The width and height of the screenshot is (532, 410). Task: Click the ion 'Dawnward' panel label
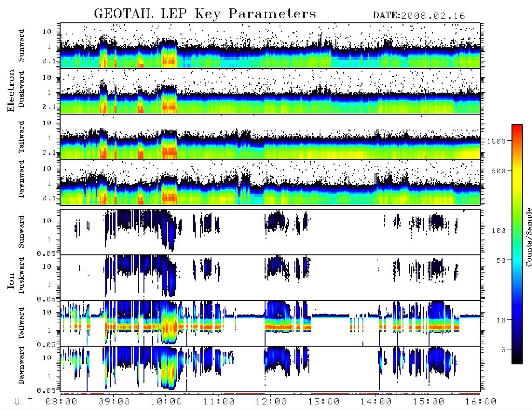point(21,365)
